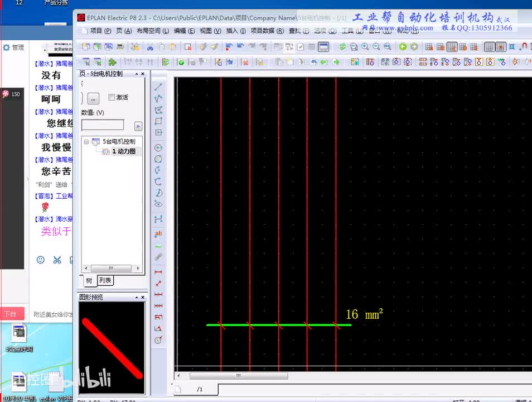
Task: Collapse the page navigator panel arrow
Action: (137, 74)
